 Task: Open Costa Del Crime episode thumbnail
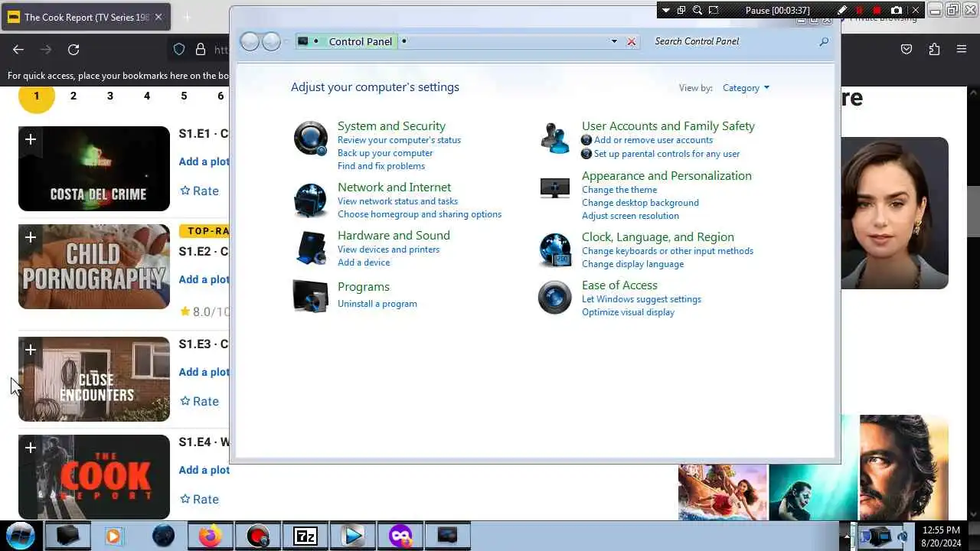[94, 168]
